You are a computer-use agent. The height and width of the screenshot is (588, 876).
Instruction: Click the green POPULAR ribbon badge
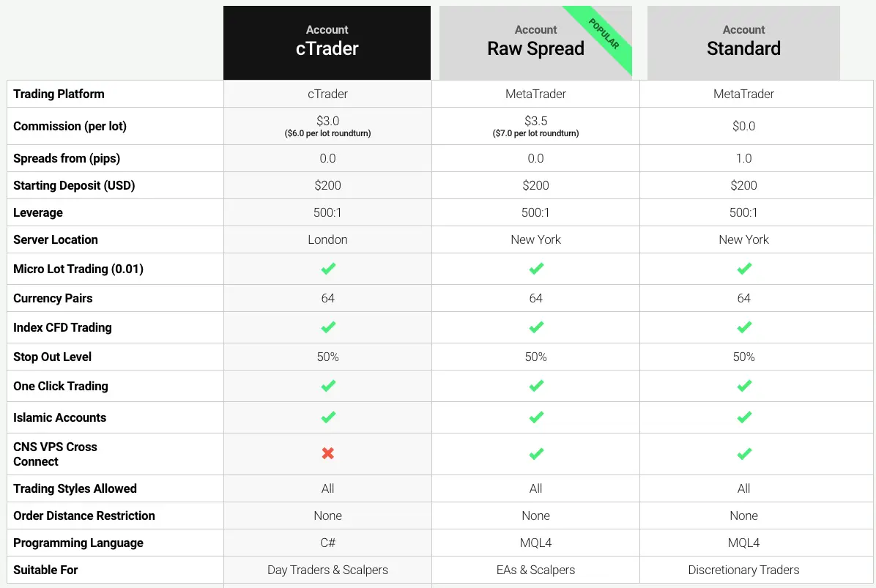click(604, 33)
